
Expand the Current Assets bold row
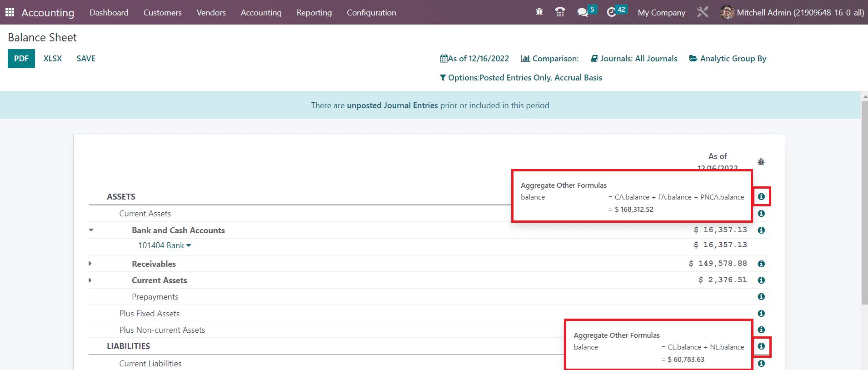pos(90,280)
